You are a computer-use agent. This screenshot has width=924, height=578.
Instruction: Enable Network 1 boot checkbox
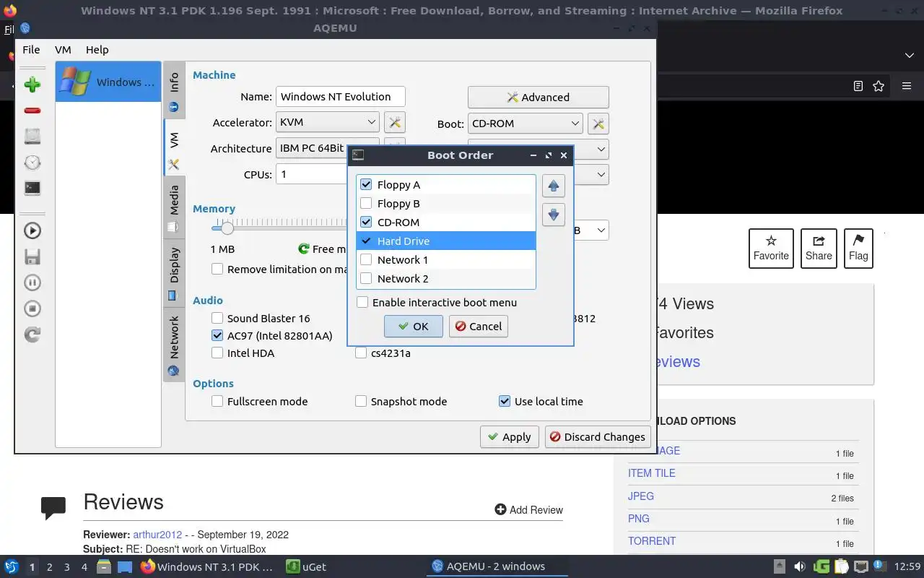366,259
